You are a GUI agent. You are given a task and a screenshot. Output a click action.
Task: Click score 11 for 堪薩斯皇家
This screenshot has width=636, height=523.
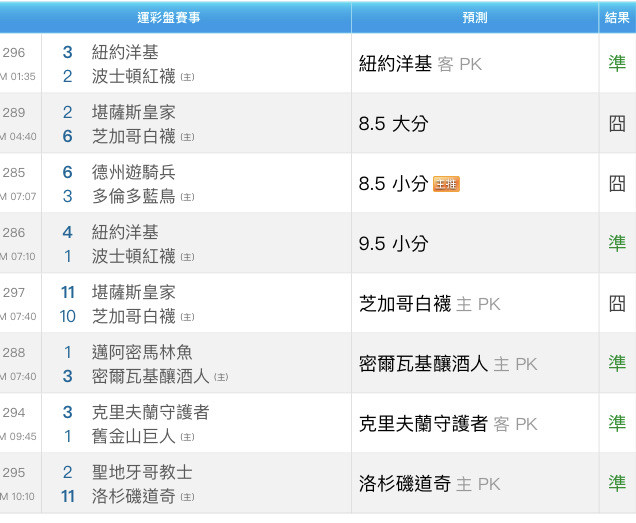point(68,293)
